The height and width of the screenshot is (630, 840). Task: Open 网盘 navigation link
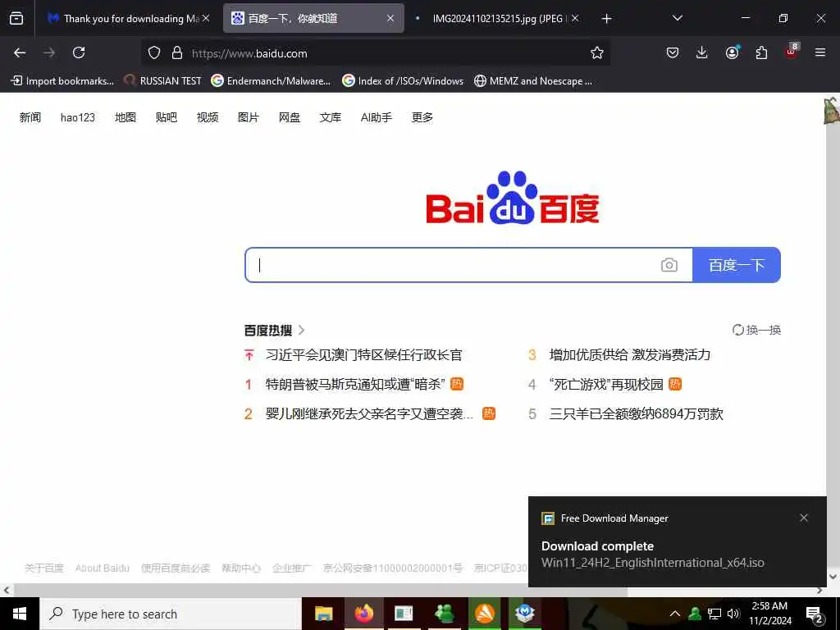click(290, 117)
